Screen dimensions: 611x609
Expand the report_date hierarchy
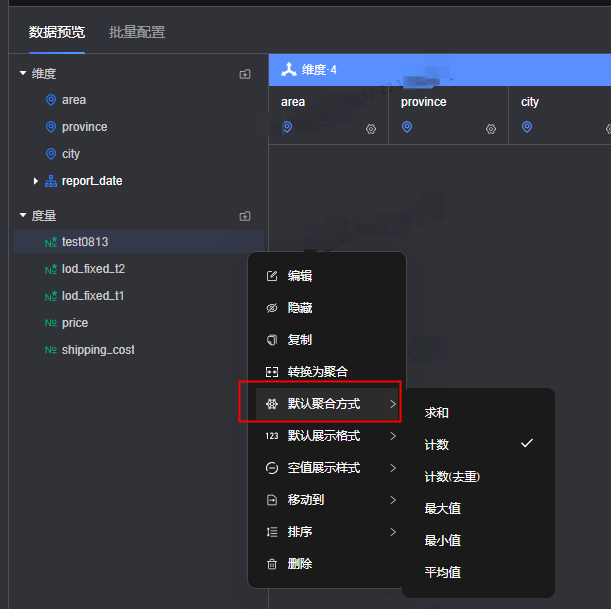[x=36, y=181]
